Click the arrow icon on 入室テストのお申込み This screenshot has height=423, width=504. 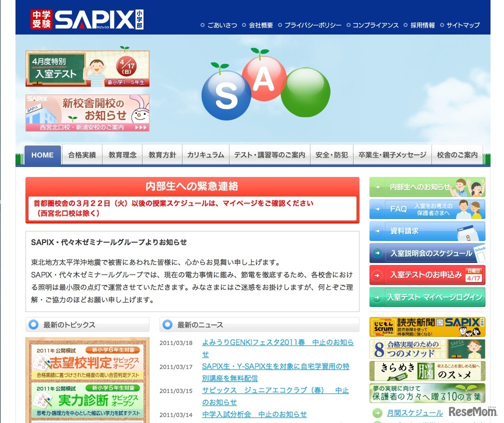pos(377,275)
